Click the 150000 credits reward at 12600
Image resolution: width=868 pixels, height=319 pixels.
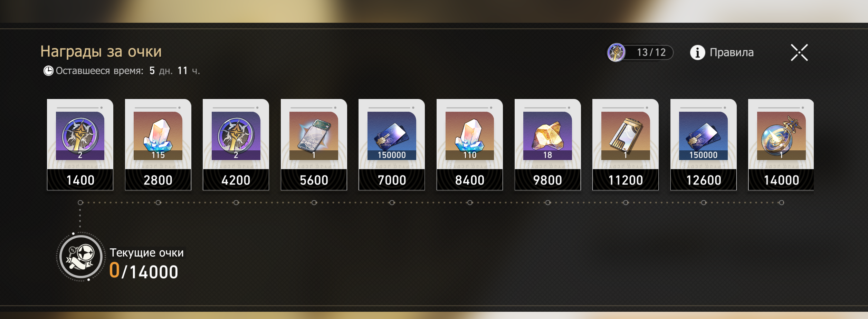pos(704,144)
